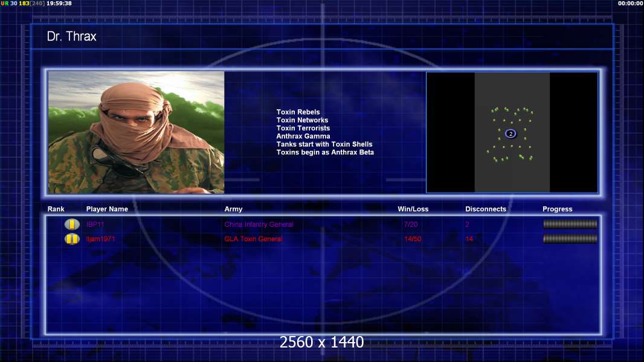The image size is (644, 362).
Task: Click the Disconnects column header
Action: [486, 209]
